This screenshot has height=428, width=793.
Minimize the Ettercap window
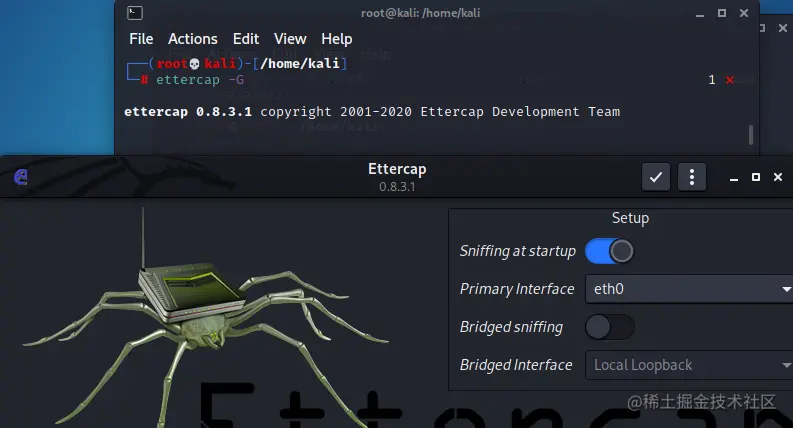point(734,178)
